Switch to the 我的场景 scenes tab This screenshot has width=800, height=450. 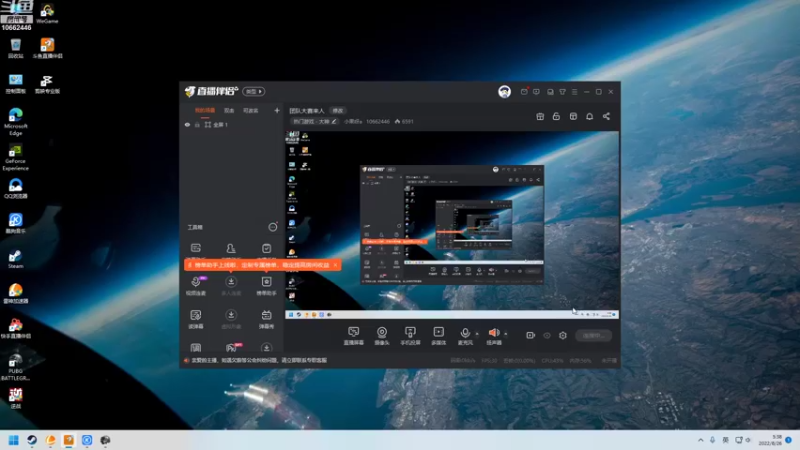click(x=205, y=110)
